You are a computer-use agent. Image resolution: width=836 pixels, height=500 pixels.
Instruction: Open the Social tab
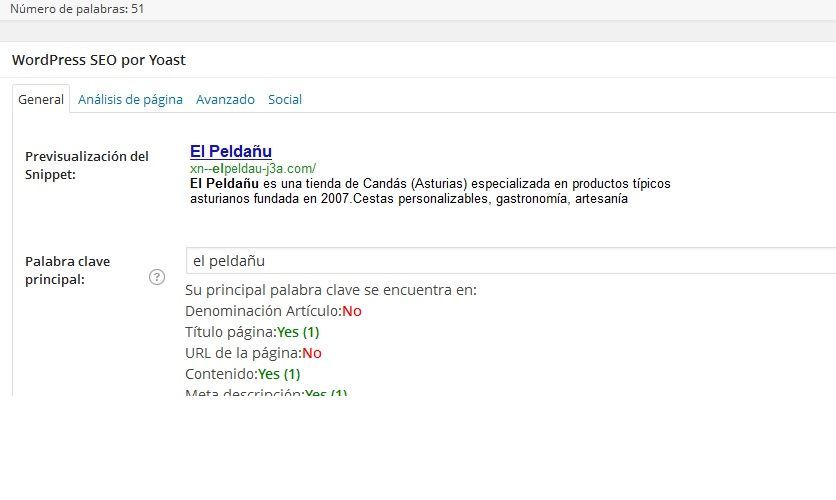coord(285,100)
